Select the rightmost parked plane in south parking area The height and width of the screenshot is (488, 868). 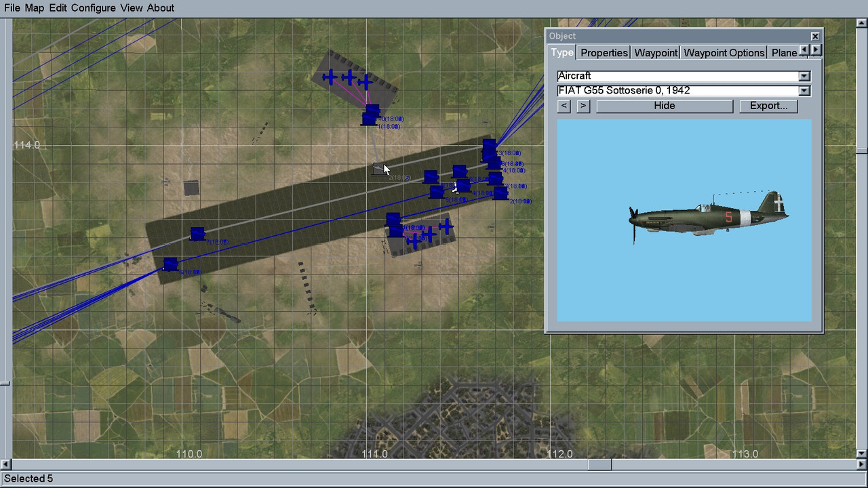tap(446, 226)
